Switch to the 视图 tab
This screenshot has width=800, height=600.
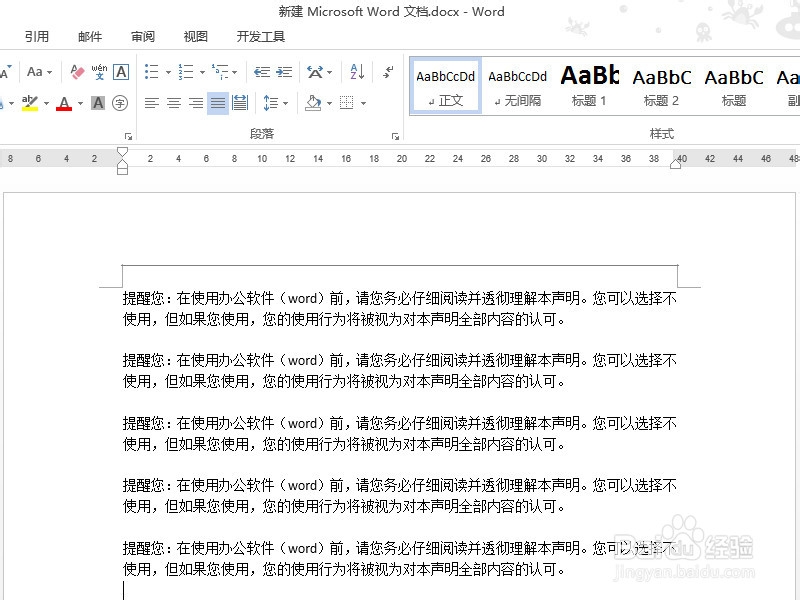coord(195,37)
